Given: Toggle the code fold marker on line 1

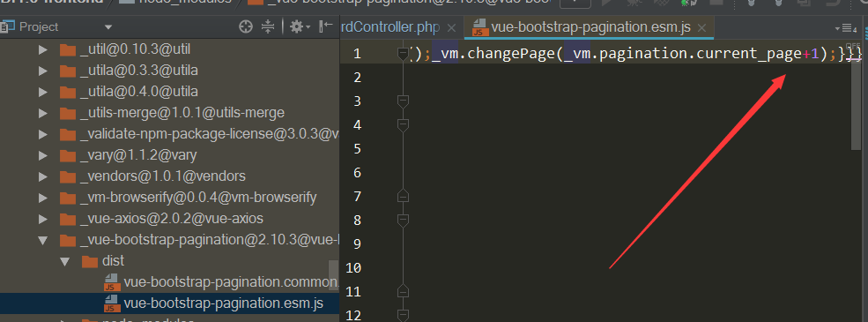Looking at the screenshot, I should (x=403, y=54).
